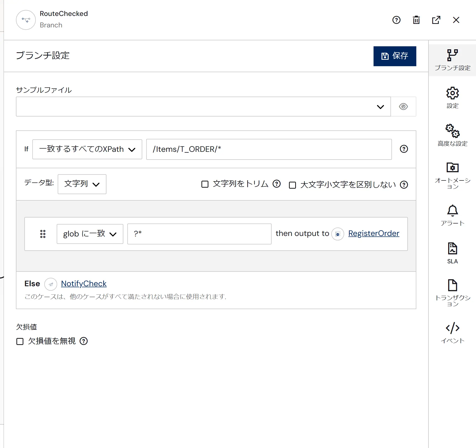Open the トランザクション tab

[452, 293]
